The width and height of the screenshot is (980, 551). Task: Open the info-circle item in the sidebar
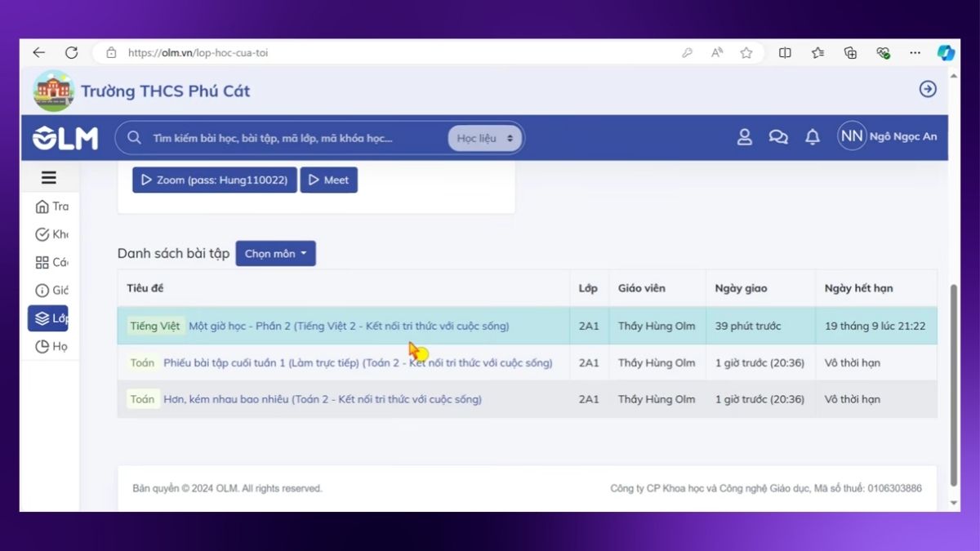[52, 291]
